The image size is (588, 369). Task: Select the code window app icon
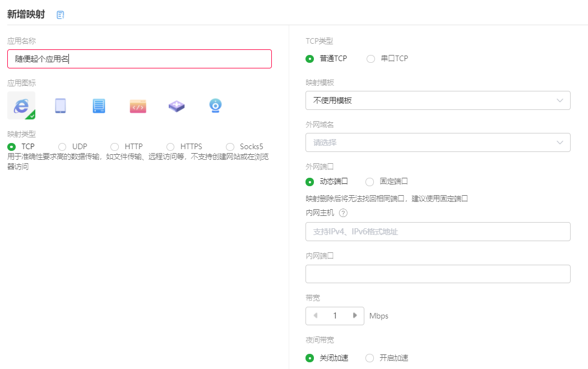[138, 106]
